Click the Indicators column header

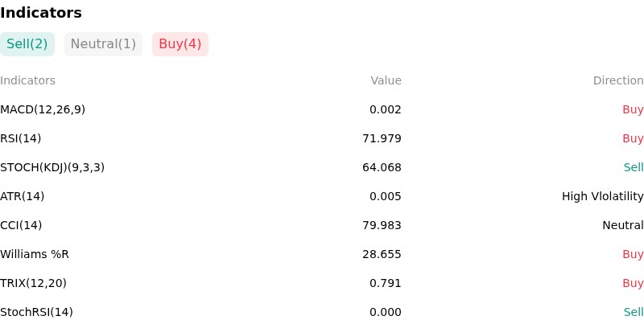coord(27,81)
